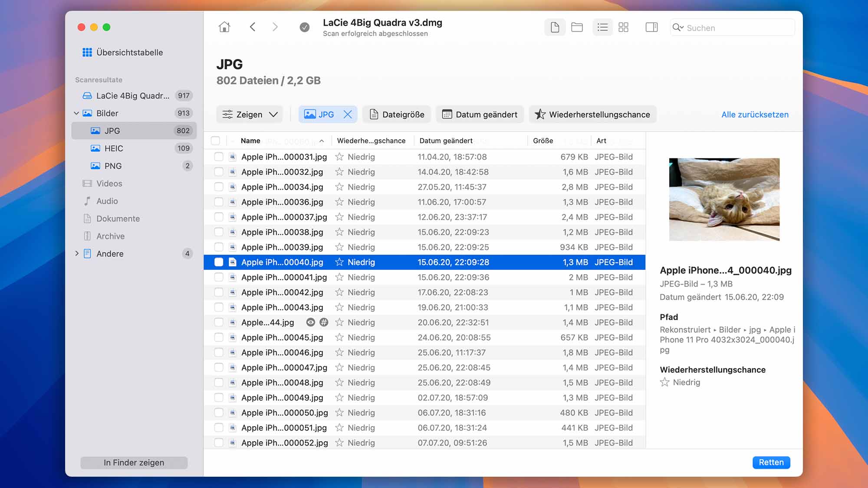
Task: Select LaCie 4Big Quadr... drive in sidebar
Action: tap(134, 95)
